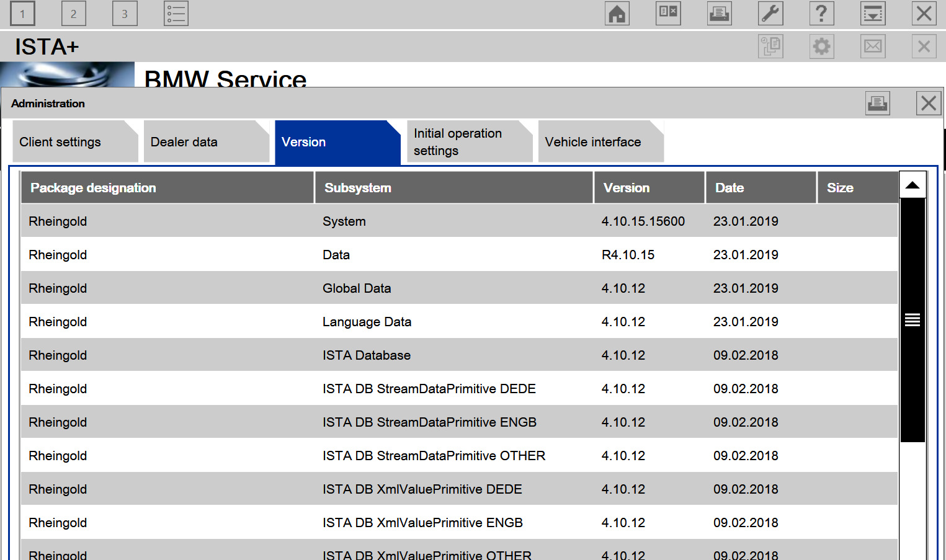Open the operations list icon

[176, 14]
